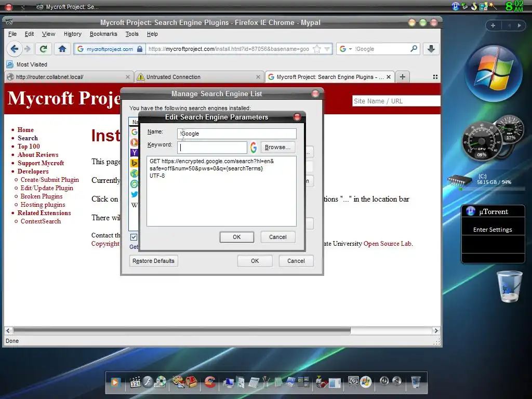
Task: Switch to Untrusted Connection tab
Action: 199,77
